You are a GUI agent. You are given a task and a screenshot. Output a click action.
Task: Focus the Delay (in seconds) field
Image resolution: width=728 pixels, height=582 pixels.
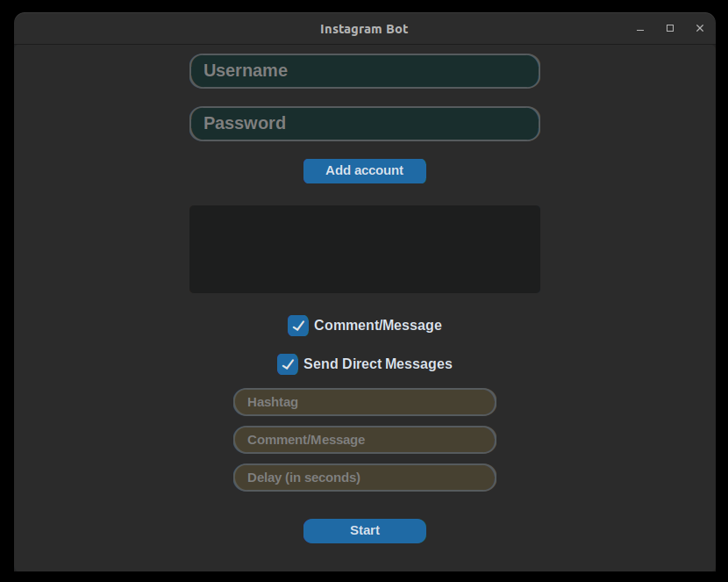tap(365, 478)
